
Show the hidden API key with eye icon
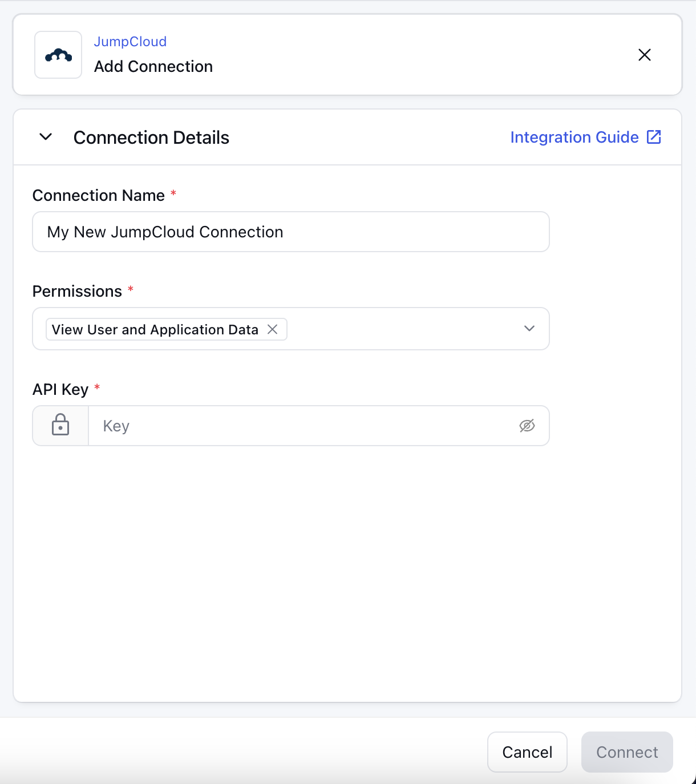tap(527, 426)
